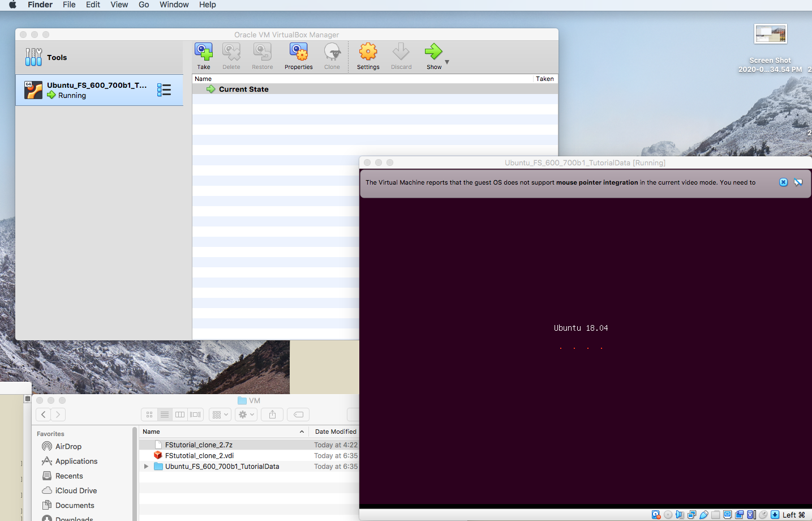The height and width of the screenshot is (521, 812).
Task: Select Applications in Finder sidebar
Action: click(x=76, y=462)
